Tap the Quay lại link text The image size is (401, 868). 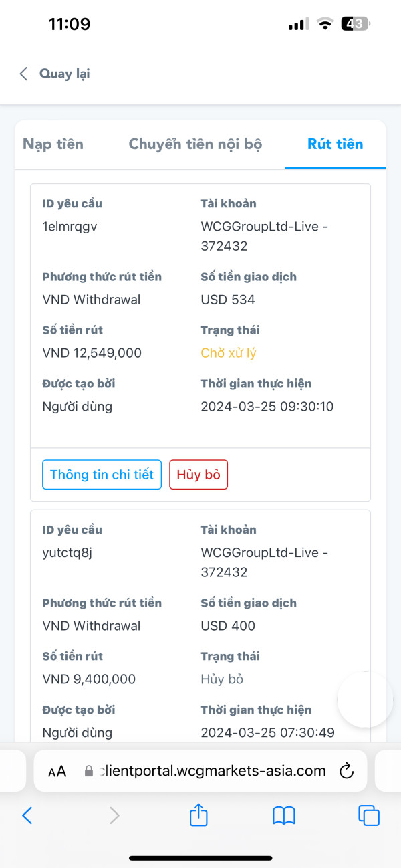64,74
